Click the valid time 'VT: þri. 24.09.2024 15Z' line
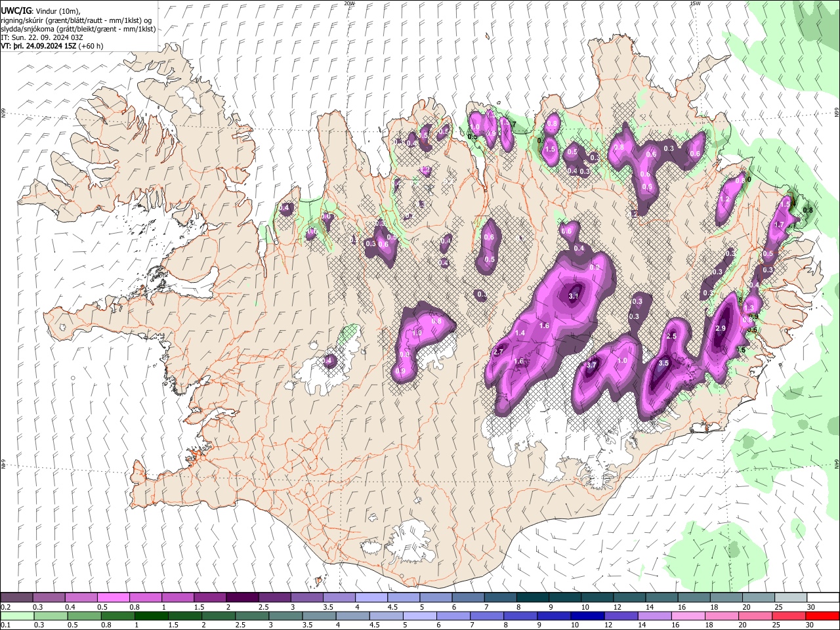Screen dimensions: 840x630 52,46
